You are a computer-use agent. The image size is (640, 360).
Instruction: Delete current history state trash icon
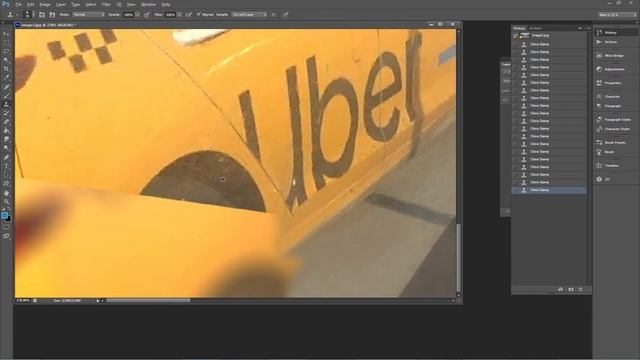pos(580,289)
